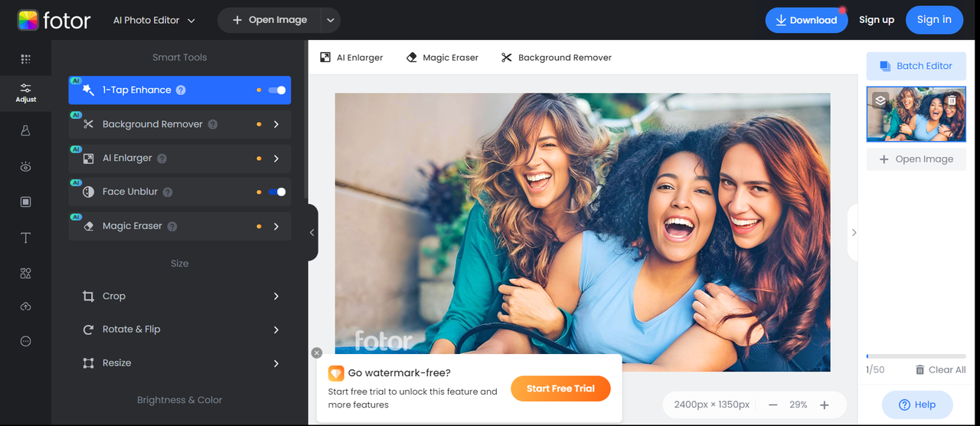This screenshot has width=980, height=426.
Task: Click the Magic Eraser help icon
Action: tap(171, 226)
